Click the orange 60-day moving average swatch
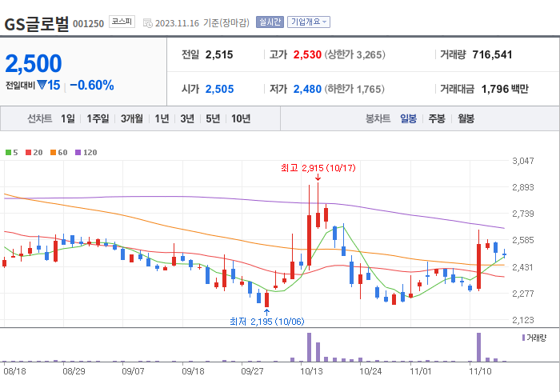This screenshot has height=392, width=560. tap(54, 153)
